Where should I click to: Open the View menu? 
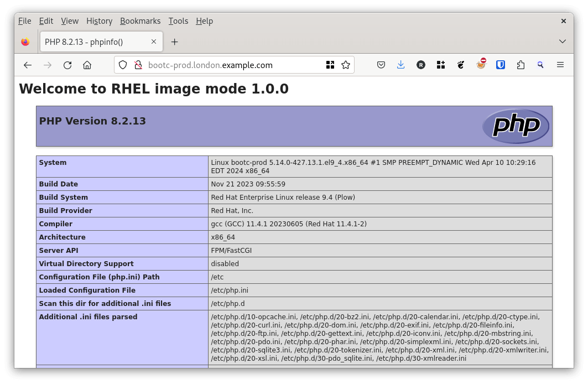70,21
